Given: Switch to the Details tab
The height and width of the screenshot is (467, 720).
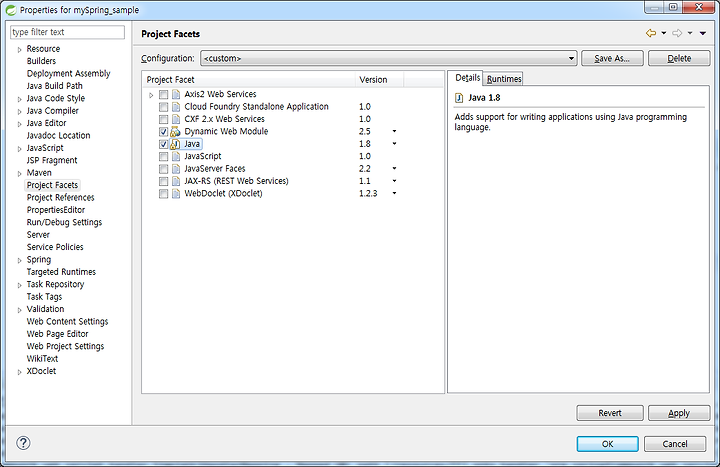Looking at the screenshot, I should tap(467, 78).
